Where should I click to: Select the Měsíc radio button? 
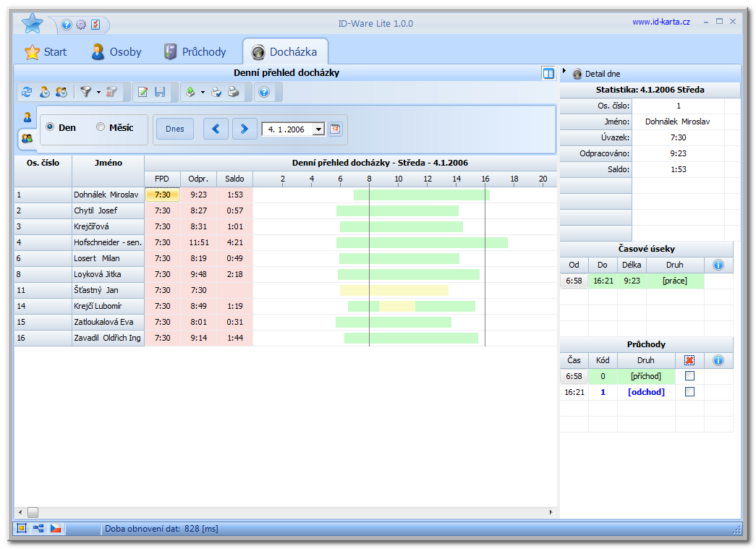(x=101, y=127)
